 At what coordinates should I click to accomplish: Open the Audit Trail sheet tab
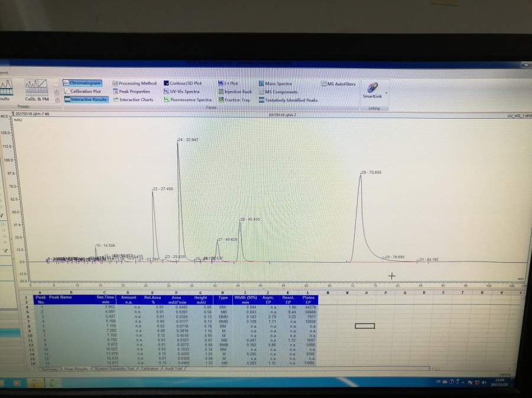174,369
